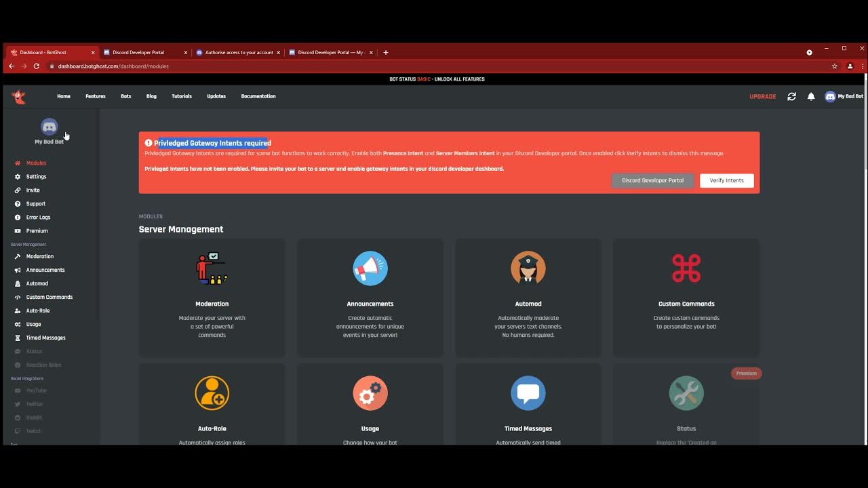Click the Timed Messages speech bubble icon
Screen dimensions: 868x488
(x=528, y=393)
